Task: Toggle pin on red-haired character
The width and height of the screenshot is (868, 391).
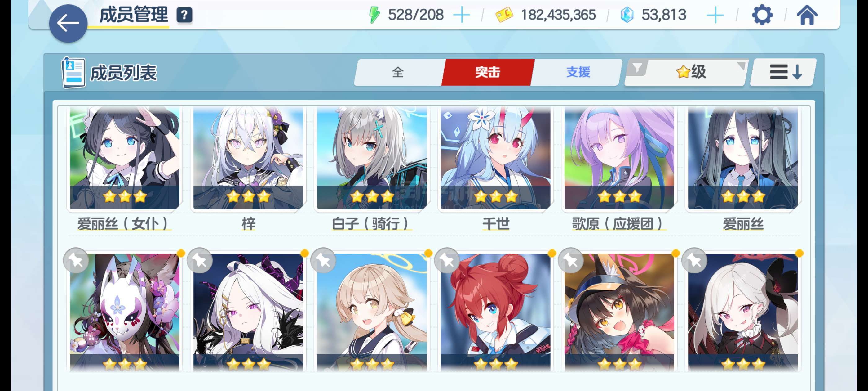Action: click(447, 260)
